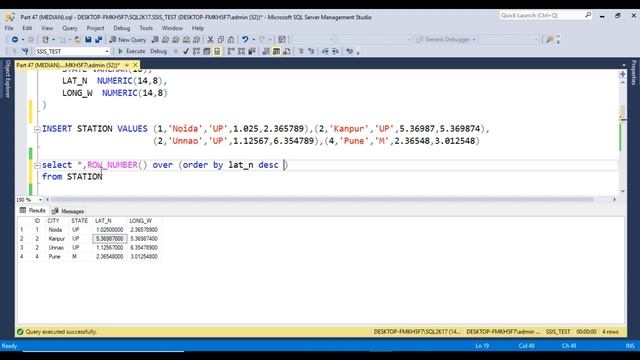Screen dimensions: 640x360
Task: Click the Change Connection icon
Action: [25, 51]
